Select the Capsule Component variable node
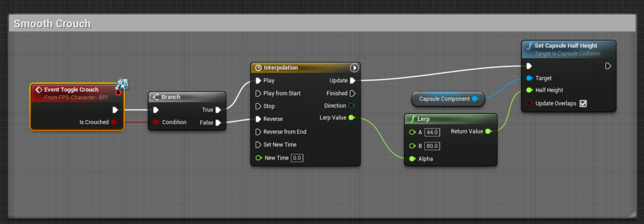Viewport: 644px width, 224px height. tap(444, 99)
